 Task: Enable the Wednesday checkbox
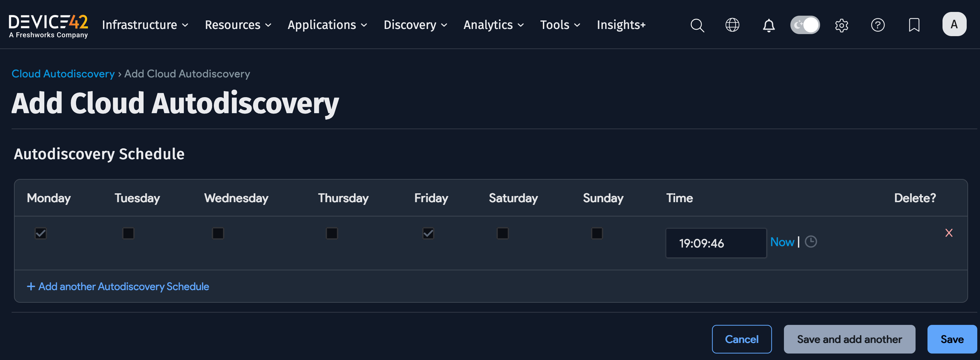218,234
